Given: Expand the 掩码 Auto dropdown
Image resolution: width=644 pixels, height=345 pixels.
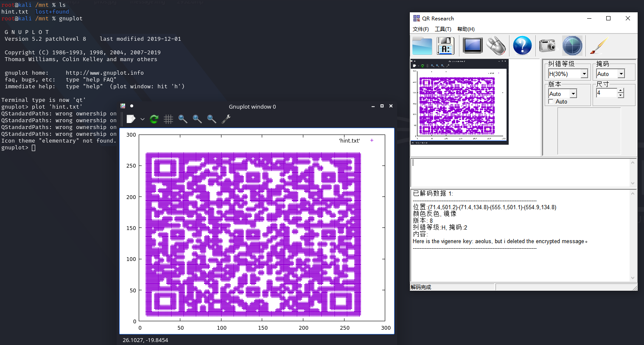Looking at the screenshot, I should click(621, 74).
